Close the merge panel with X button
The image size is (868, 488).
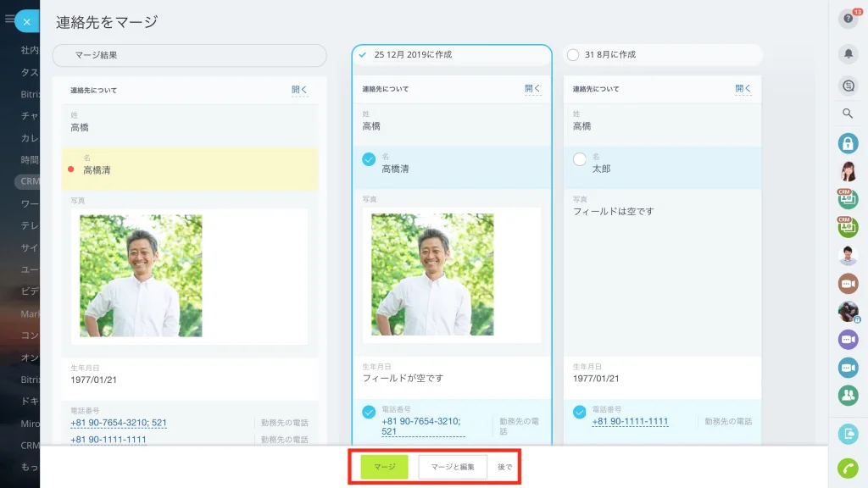coord(26,21)
